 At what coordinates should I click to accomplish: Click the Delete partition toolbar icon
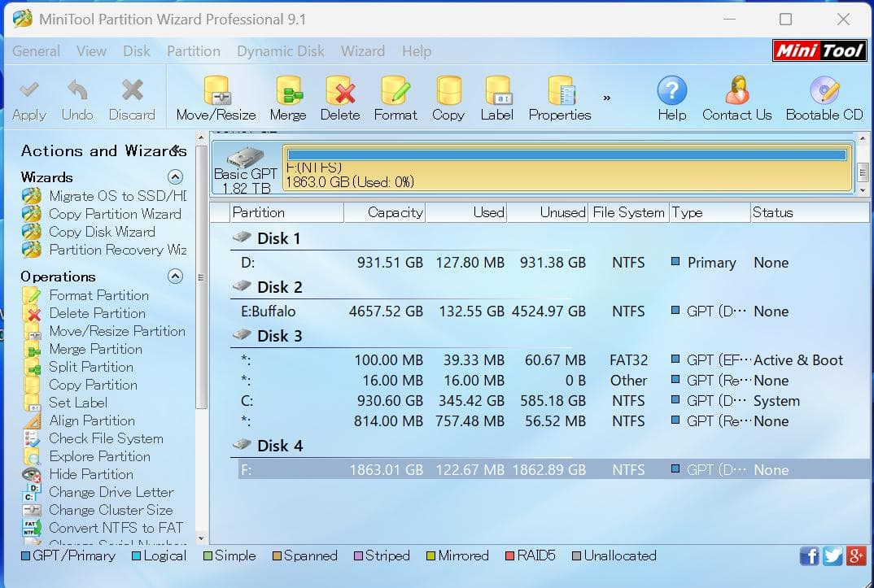tap(340, 90)
